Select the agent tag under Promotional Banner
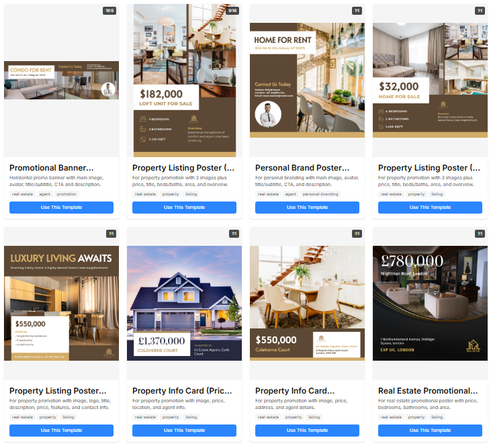The height and width of the screenshot is (448, 489). pos(44,194)
